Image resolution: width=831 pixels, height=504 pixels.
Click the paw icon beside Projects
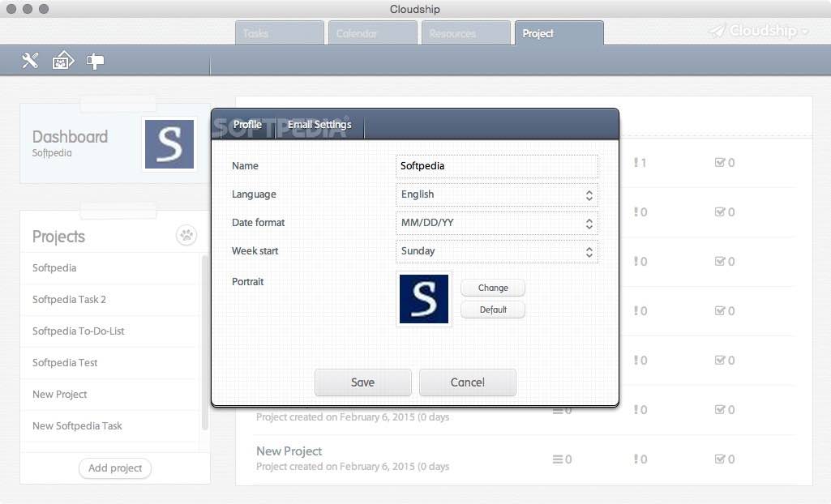click(186, 235)
